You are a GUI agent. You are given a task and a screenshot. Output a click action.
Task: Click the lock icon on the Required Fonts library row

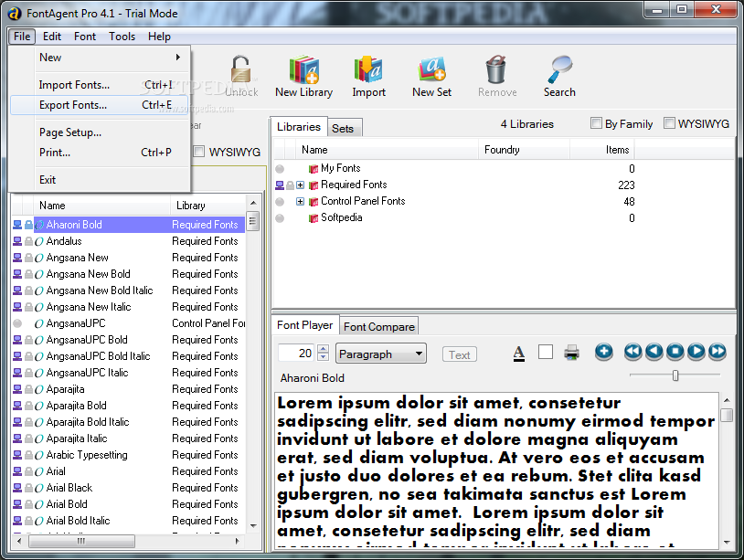[x=290, y=185]
